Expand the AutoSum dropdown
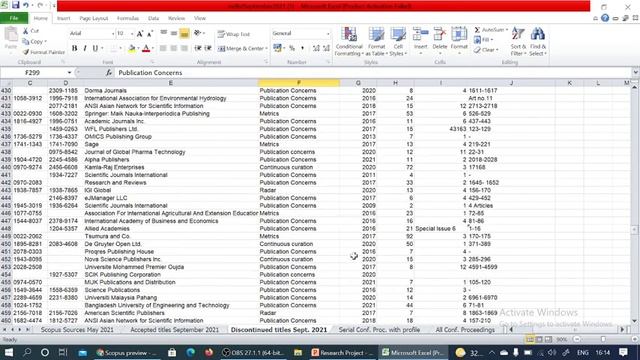The width and height of the screenshot is (640, 360). pos(507,30)
